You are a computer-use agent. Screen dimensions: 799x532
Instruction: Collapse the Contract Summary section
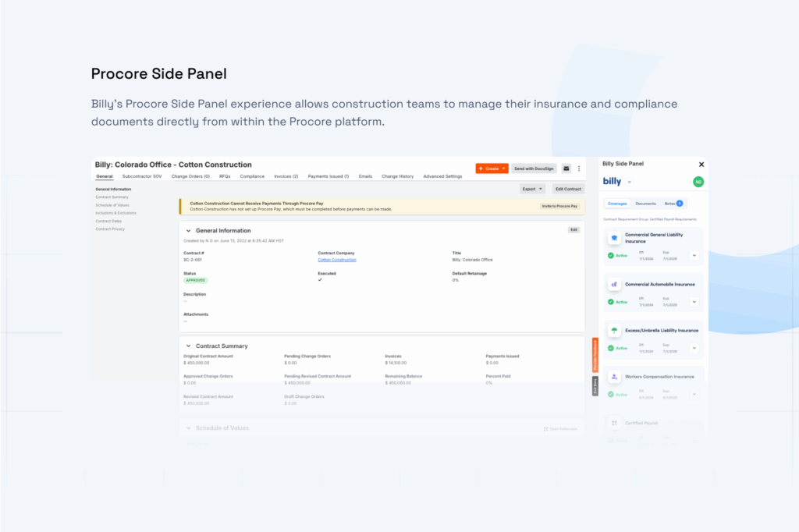188,346
